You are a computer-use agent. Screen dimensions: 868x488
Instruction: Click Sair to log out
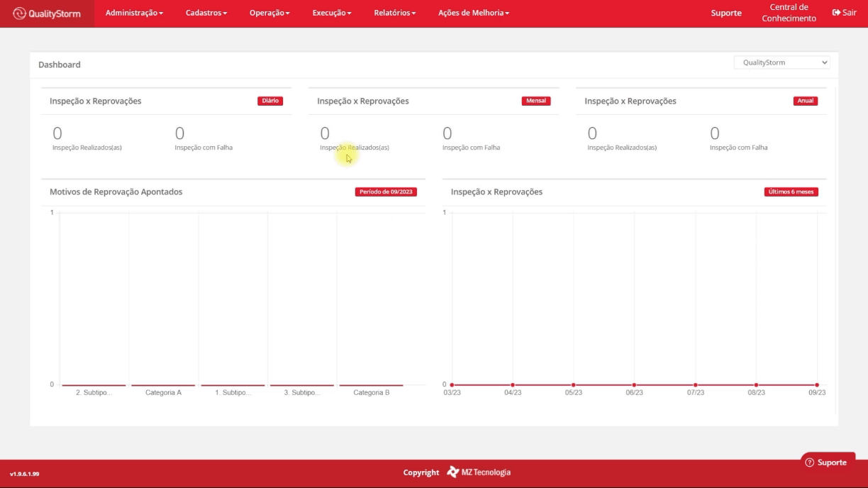pyautogui.click(x=844, y=13)
